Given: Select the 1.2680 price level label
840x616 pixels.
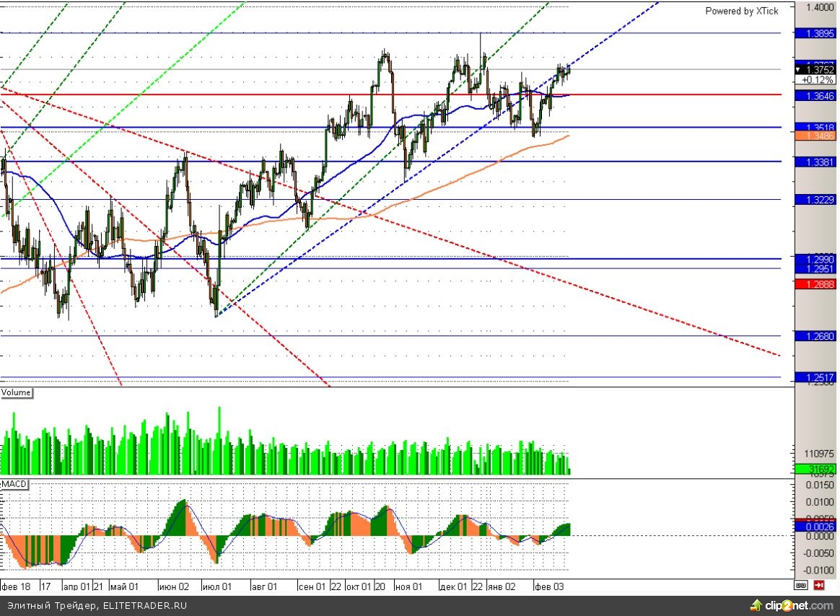Looking at the screenshot, I should pos(815,336).
